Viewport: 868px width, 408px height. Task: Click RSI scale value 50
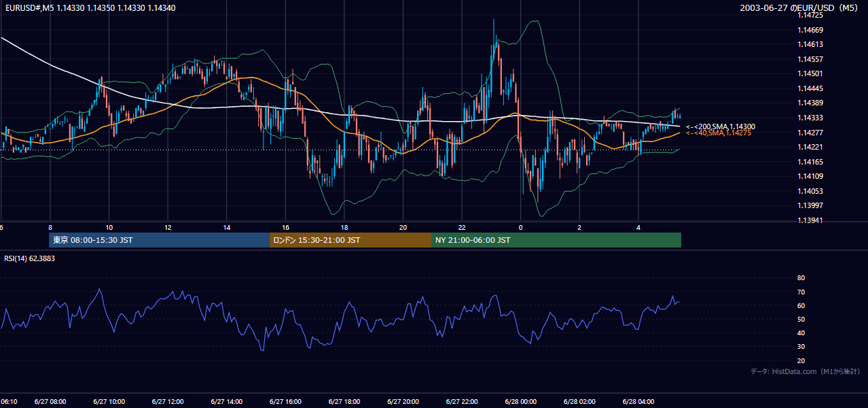801,319
